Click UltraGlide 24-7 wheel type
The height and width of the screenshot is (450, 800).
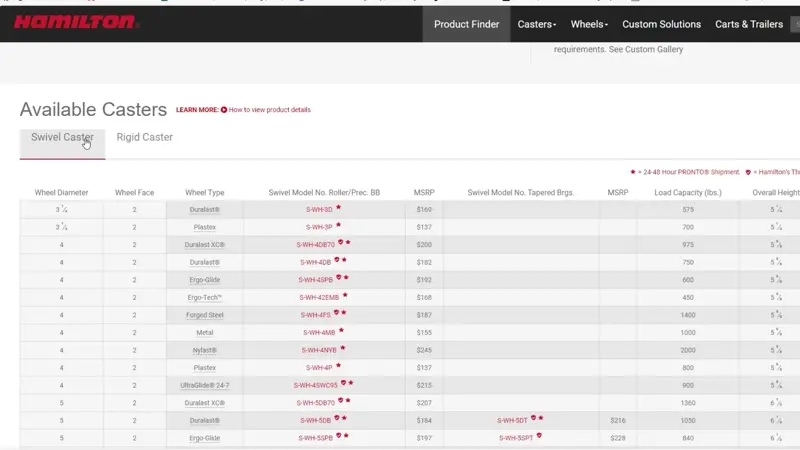(x=205, y=386)
